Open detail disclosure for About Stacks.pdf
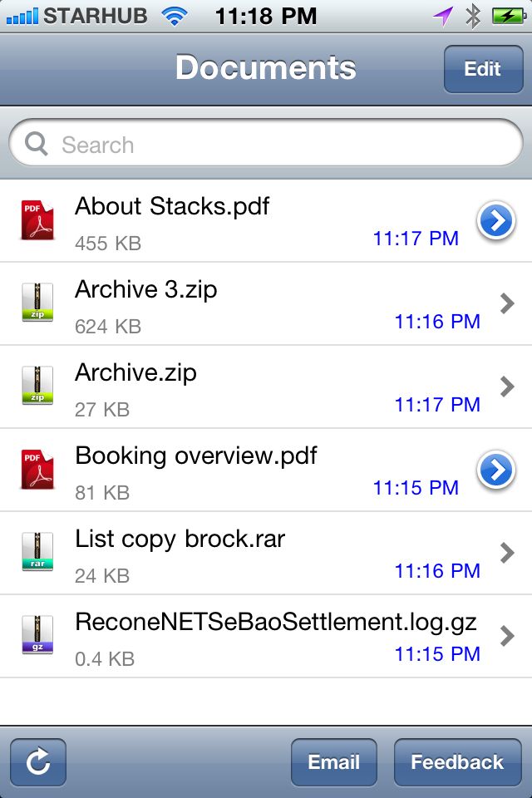Viewport: 532px width, 798px height. tap(496, 221)
